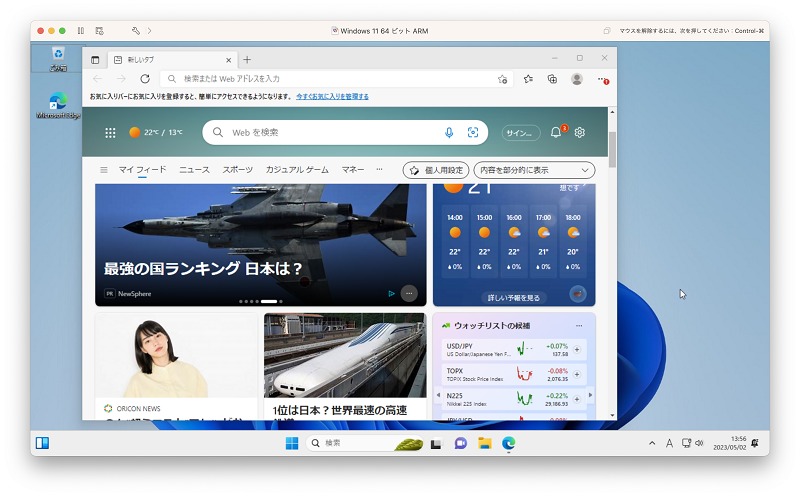This screenshot has width=800, height=496.
Task: Click the ad choices icon on jet card
Action: point(391,293)
